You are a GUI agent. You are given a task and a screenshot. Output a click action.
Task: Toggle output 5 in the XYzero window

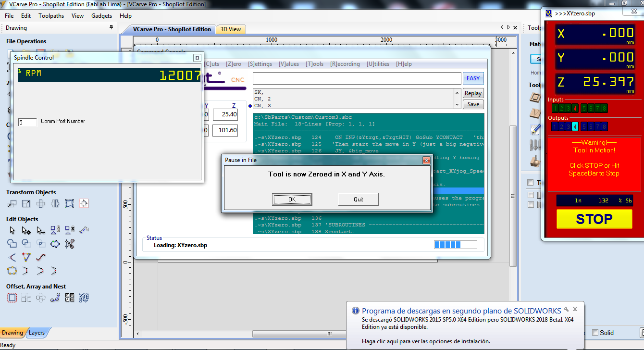584,127
